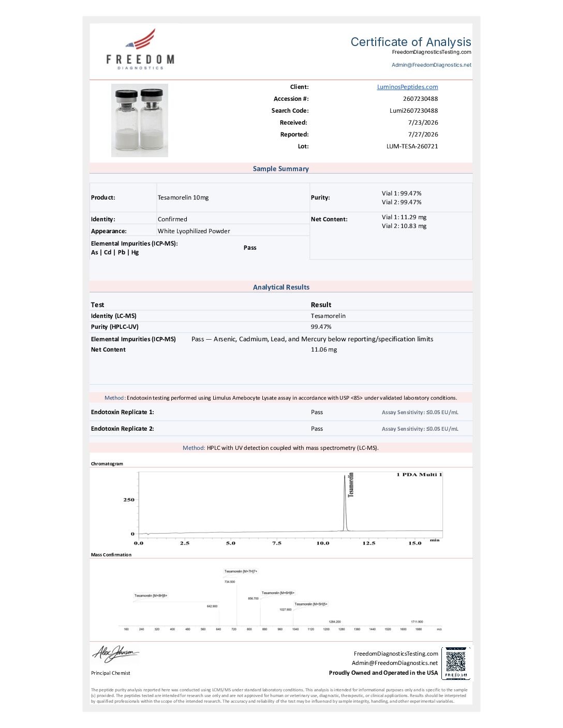Click the As | Cd | Pb | Hg element list
This screenshot has width=563, height=728.
[x=115, y=252]
